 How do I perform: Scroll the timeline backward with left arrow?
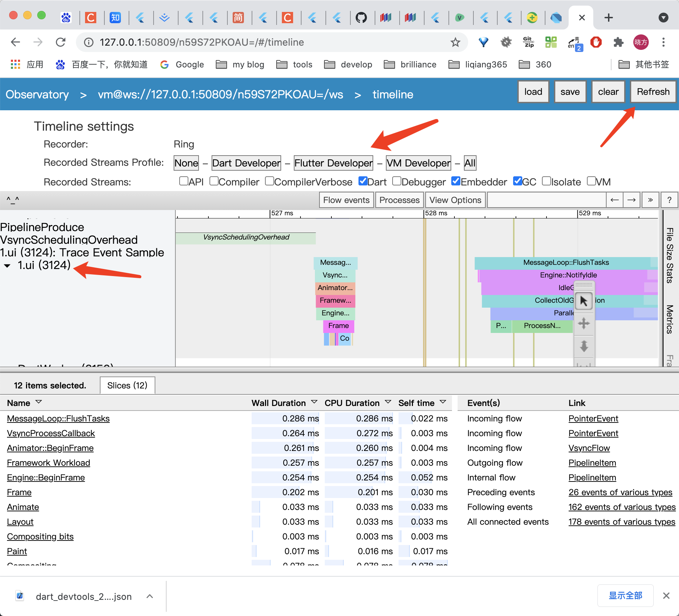(x=614, y=201)
